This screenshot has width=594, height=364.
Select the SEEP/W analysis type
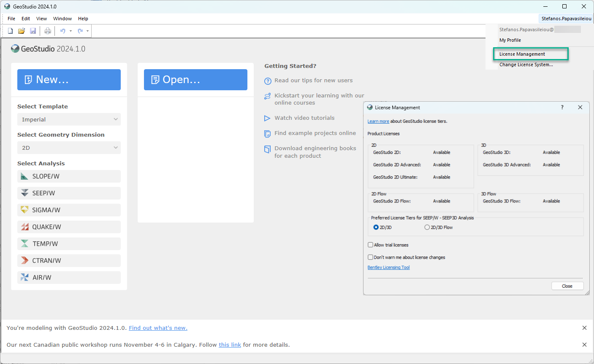tap(69, 193)
